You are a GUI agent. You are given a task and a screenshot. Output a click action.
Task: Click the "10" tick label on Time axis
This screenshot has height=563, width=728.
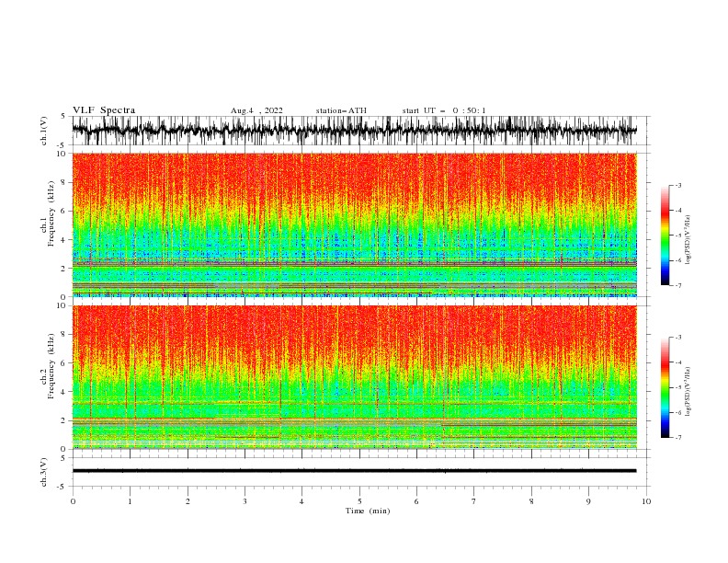pos(646,501)
